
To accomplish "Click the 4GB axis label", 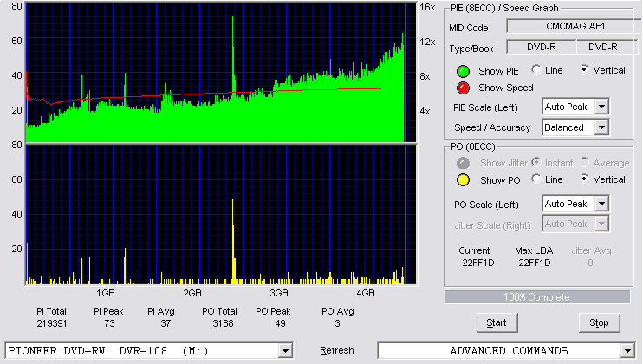I will (x=366, y=294).
